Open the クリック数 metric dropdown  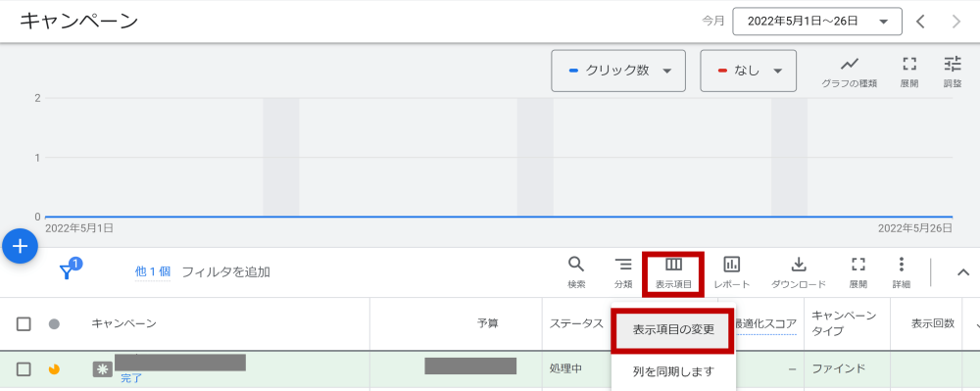pyautogui.click(x=618, y=71)
